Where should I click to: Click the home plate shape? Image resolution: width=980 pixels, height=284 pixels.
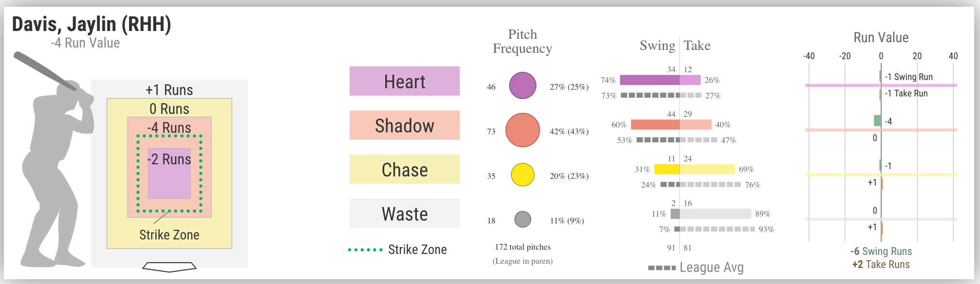point(169,267)
